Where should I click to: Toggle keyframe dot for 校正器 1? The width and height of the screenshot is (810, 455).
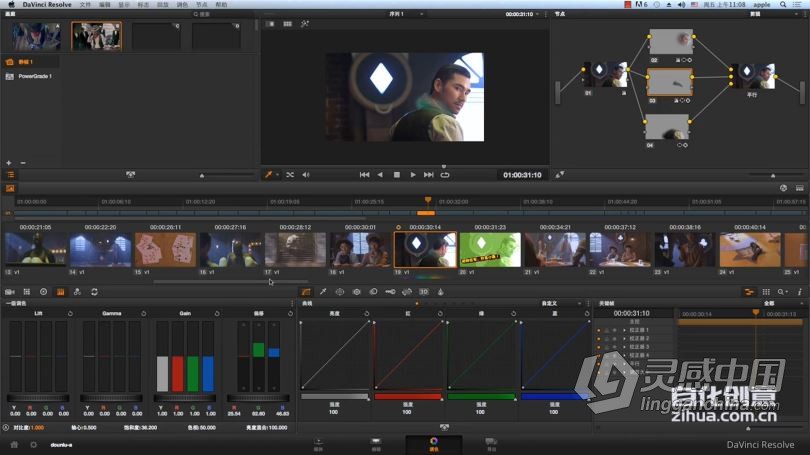point(599,330)
